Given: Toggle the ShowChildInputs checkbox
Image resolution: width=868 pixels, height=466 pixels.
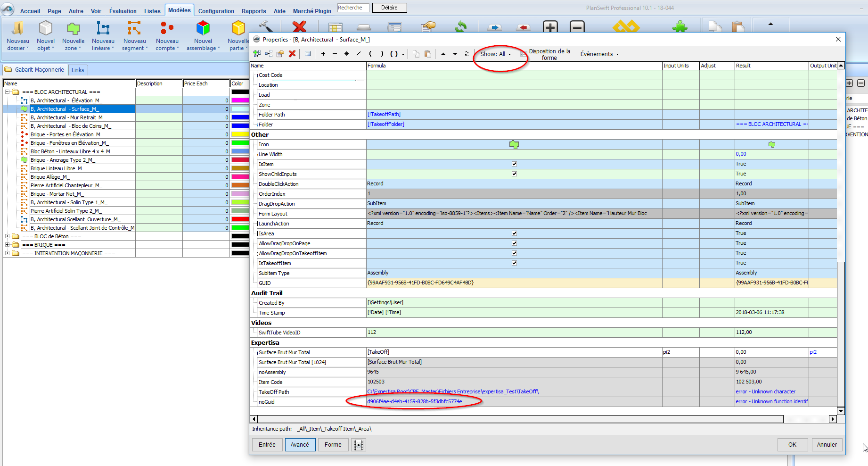Looking at the screenshot, I should point(514,174).
